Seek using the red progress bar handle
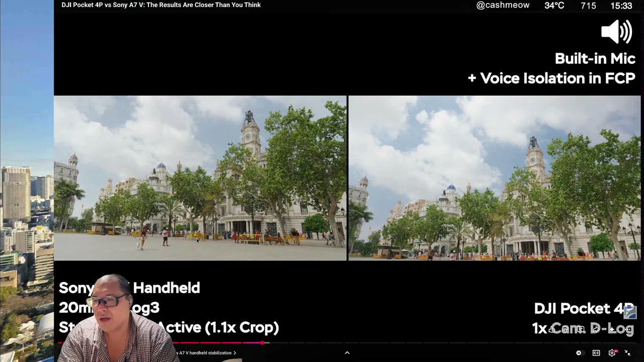This screenshot has width=644, height=362. 263,343
